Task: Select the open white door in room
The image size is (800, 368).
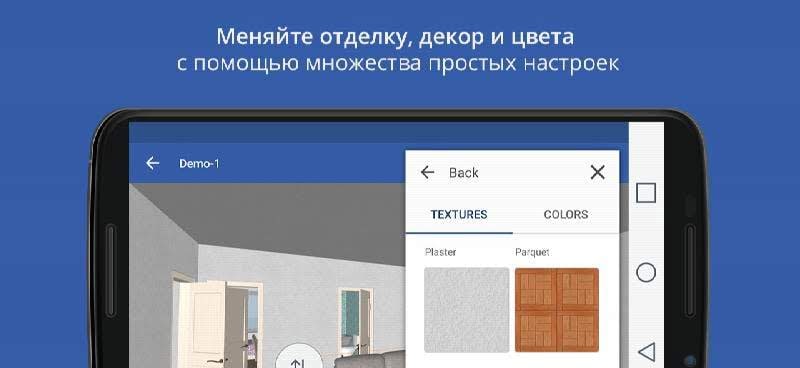Action: (x=202, y=325)
